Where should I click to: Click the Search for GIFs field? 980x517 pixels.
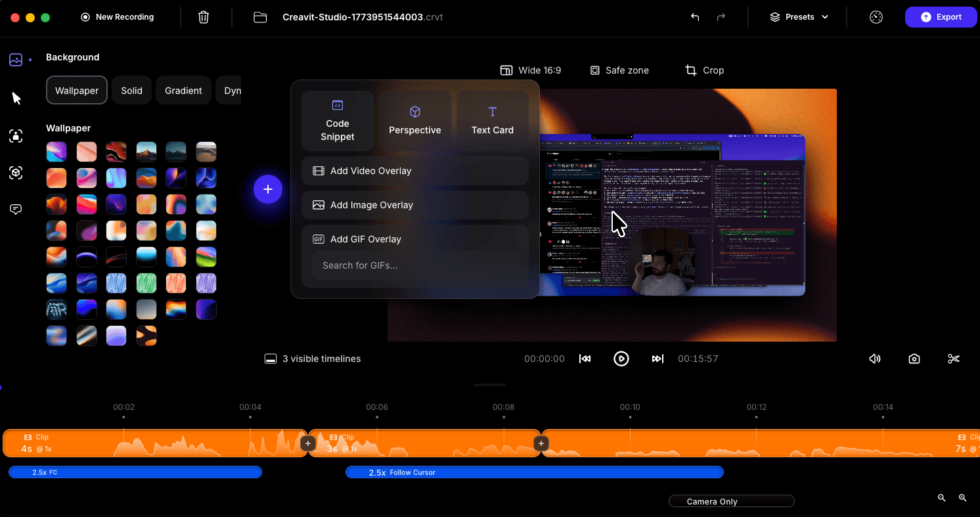tap(414, 265)
